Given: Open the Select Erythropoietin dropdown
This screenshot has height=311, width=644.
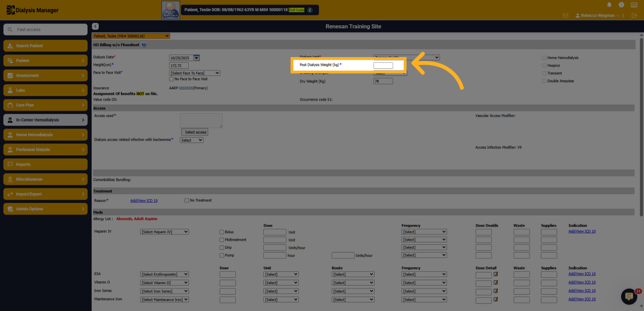Looking at the screenshot, I should [x=164, y=274].
